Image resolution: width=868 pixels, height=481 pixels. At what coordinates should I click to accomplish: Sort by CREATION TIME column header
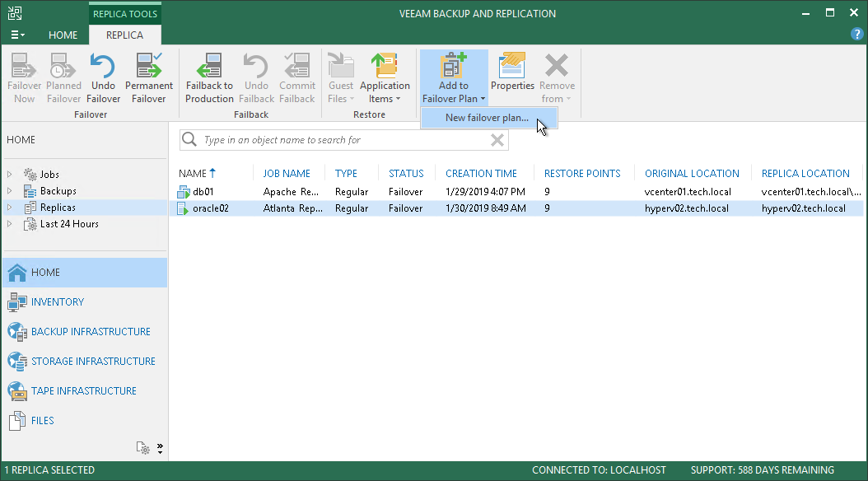[x=481, y=173]
